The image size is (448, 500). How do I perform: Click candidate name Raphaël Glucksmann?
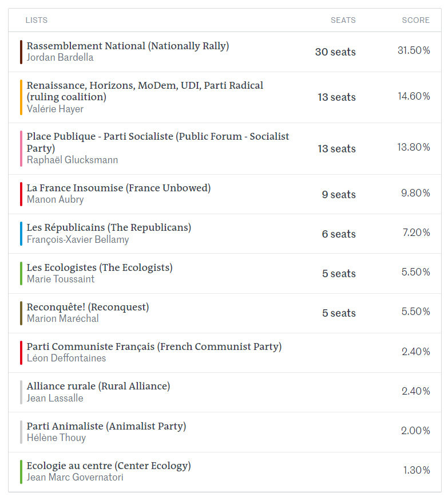[72, 160]
